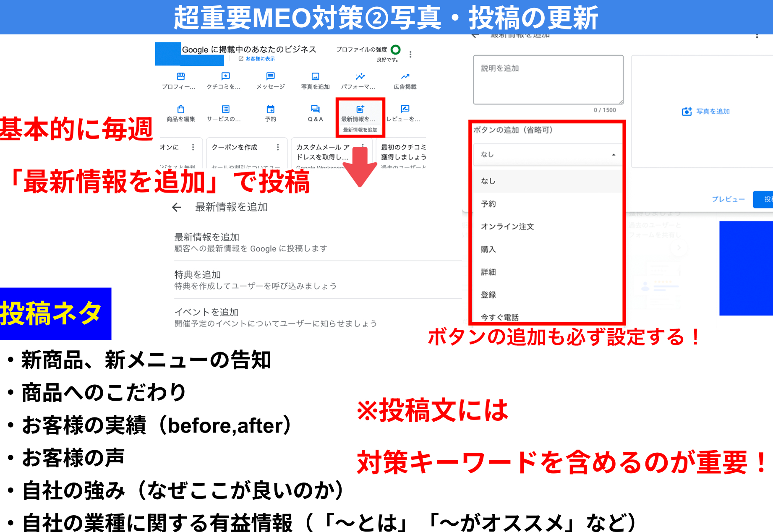Open the 広告掲載 advertising icon
The width and height of the screenshot is (773, 532).
405,76
